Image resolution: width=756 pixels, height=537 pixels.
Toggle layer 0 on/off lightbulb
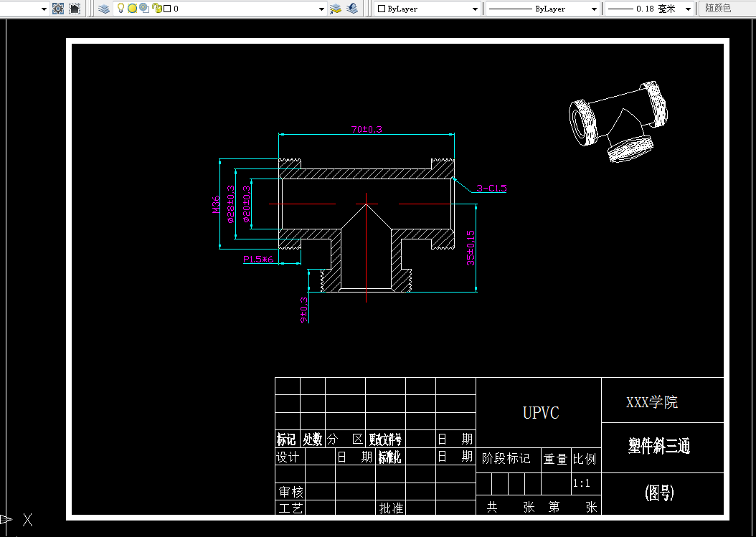[121, 8]
